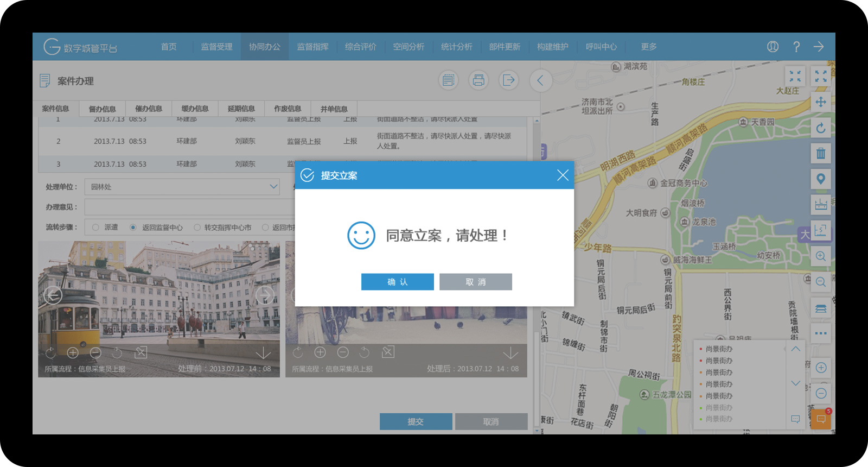
Task: Select the 派遣 radio button
Action: (x=95, y=228)
